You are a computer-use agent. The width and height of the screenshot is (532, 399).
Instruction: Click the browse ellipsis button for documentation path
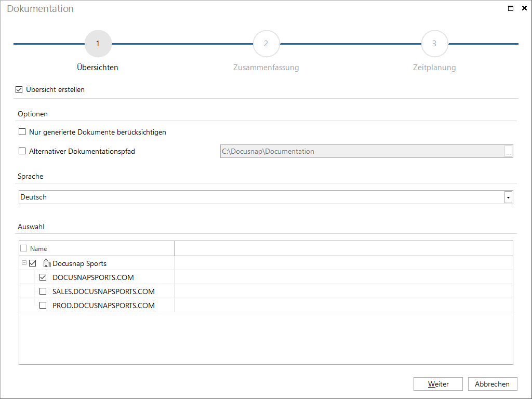tap(508, 151)
